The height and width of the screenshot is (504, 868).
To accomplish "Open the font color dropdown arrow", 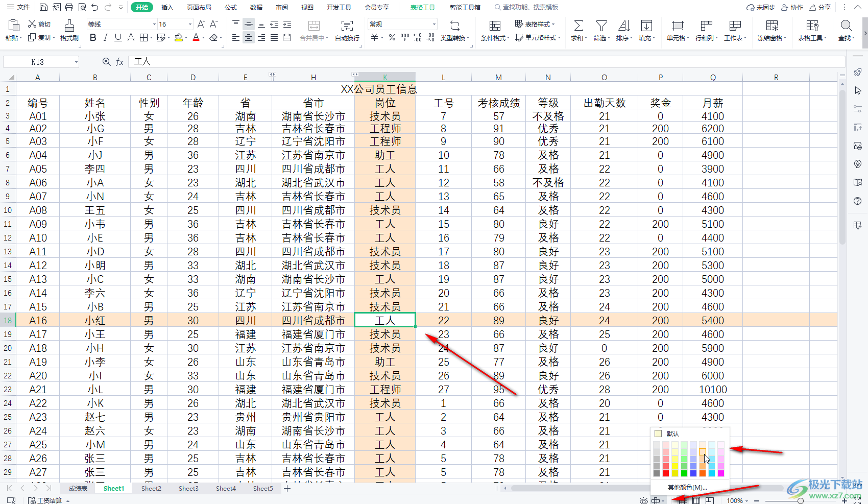I will [x=203, y=38].
